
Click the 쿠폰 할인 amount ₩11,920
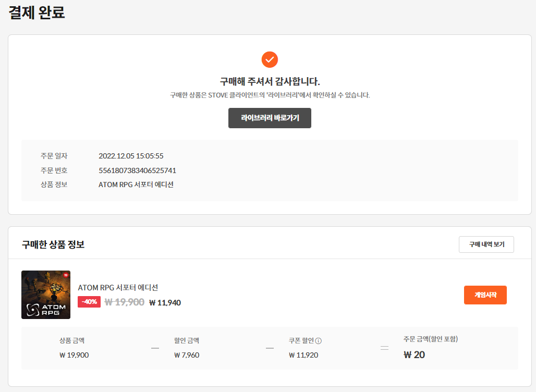tap(303, 355)
